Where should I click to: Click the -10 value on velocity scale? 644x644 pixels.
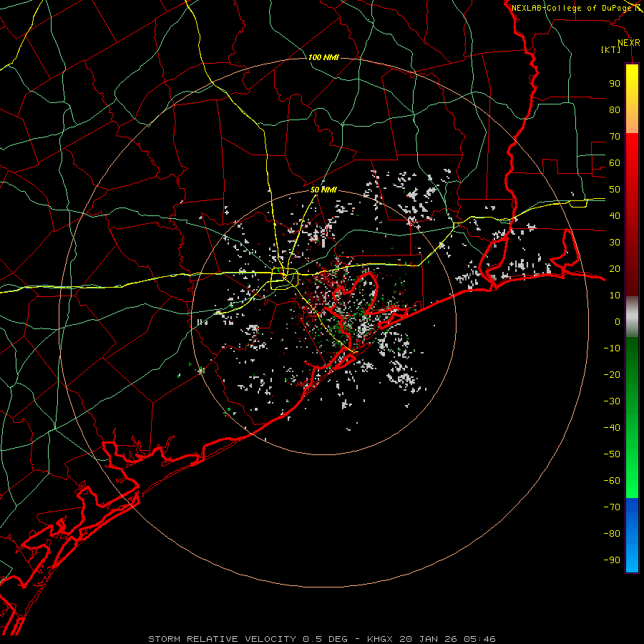tap(612, 348)
